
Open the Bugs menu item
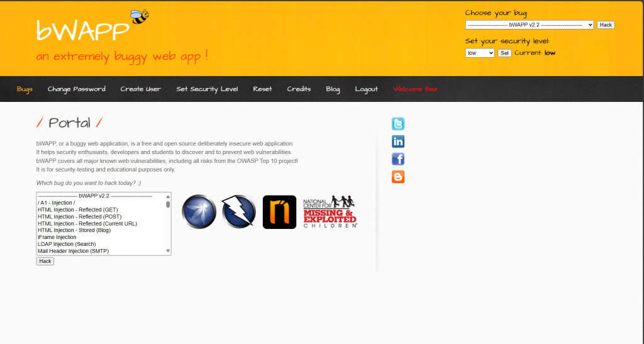click(x=25, y=89)
